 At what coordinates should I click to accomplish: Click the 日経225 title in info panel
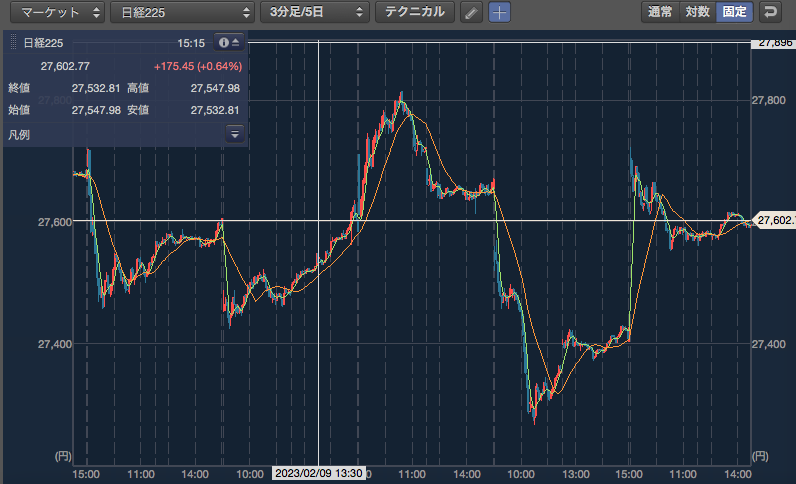43,43
